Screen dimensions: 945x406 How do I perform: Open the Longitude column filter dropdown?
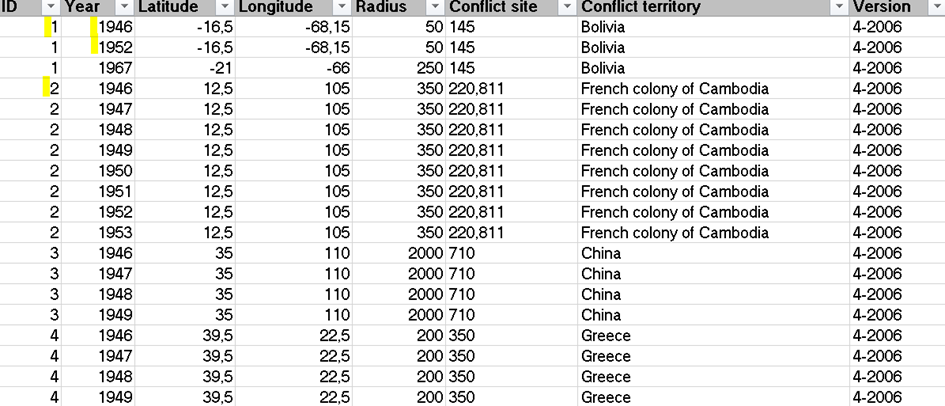[x=343, y=8]
